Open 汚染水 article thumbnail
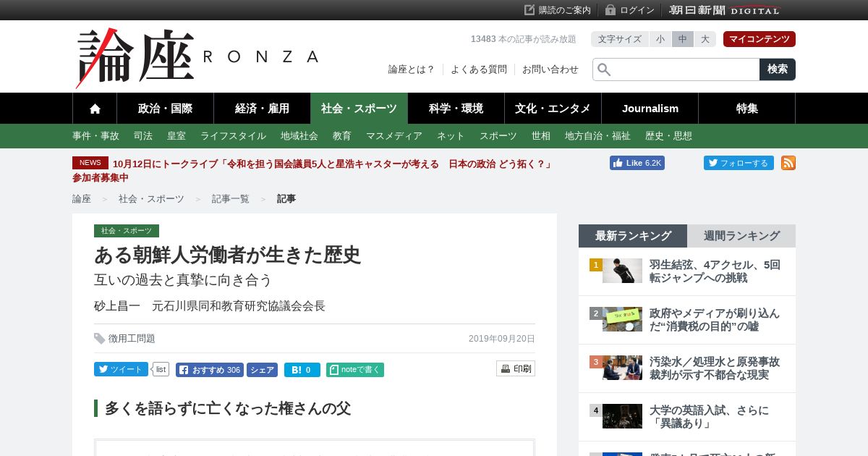The height and width of the screenshot is (456, 868). 622,368
